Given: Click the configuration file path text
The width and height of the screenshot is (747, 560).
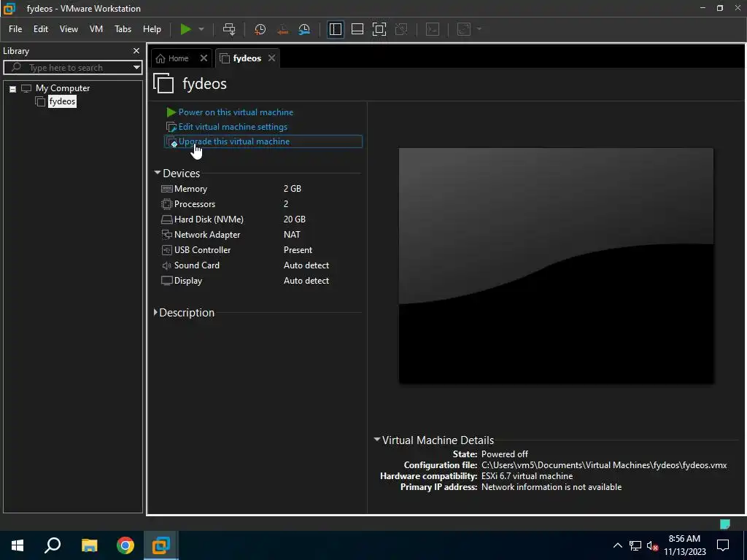Looking at the screenshot, I should (x=604, y=465).
